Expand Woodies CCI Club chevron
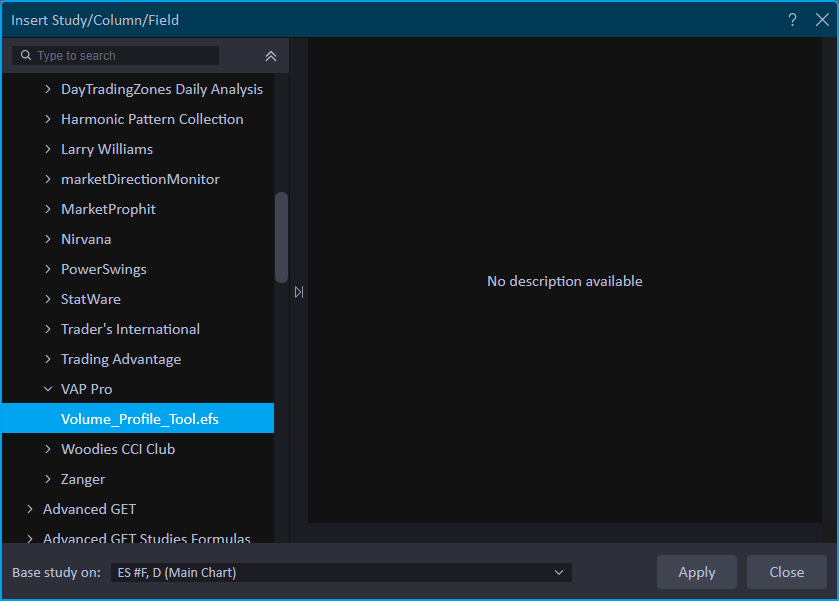Viewport: 839px width, 601px height. tap(48, 449)
